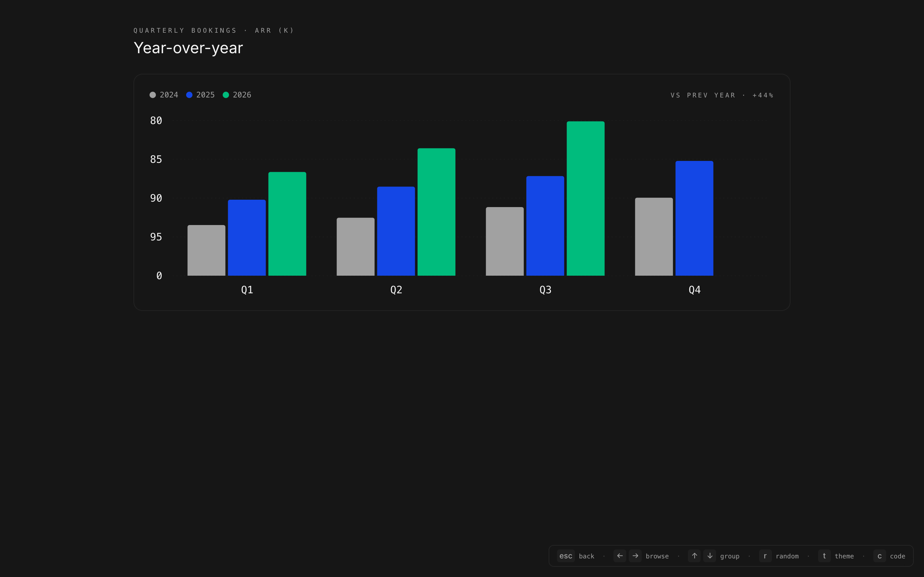Click the blue Q4 2025 bar

[694, 218]
